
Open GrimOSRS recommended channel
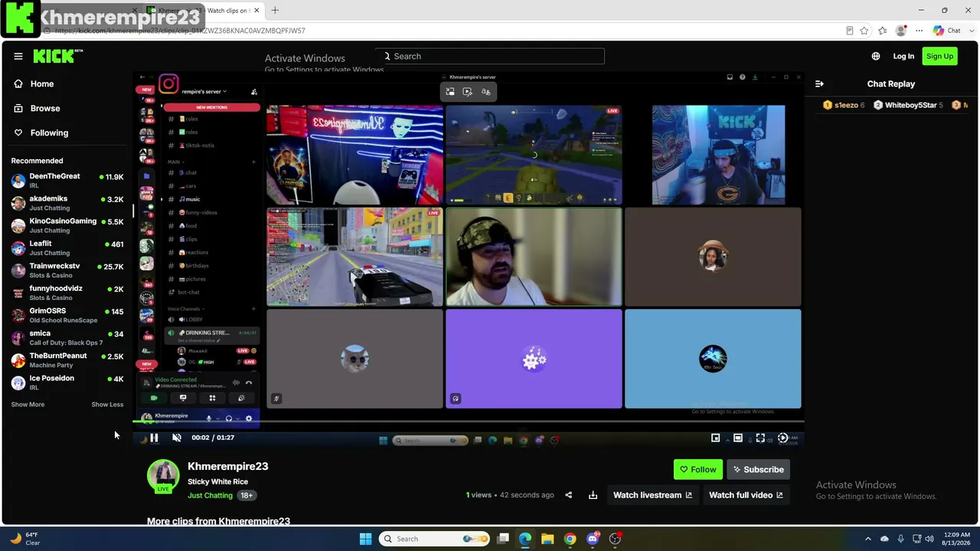(x=67, y=315)
